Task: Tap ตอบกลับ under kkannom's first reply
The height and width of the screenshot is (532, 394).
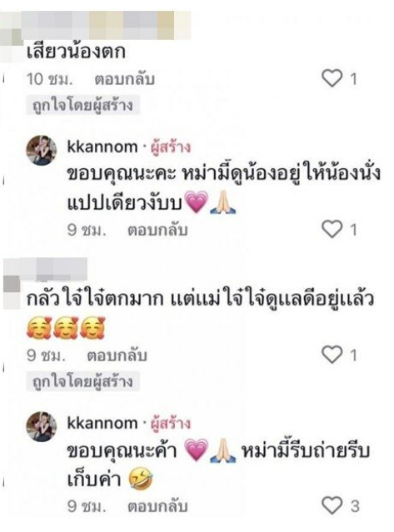Action: (x=157, y=230)
